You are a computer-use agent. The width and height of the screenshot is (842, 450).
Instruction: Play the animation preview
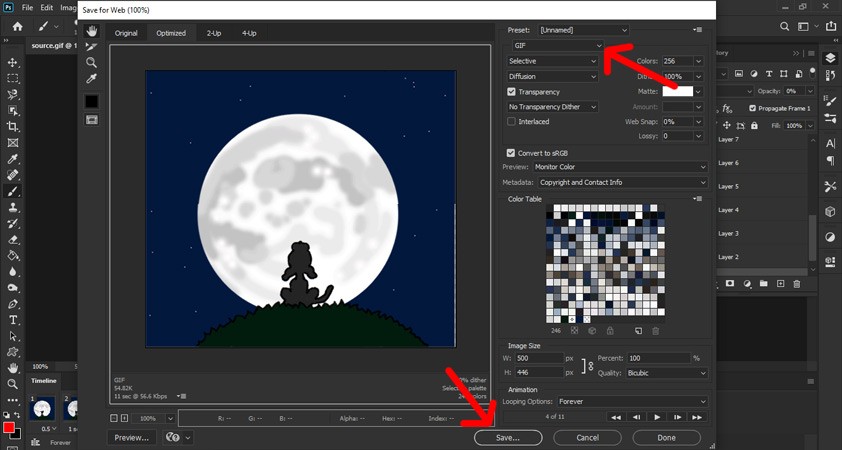pyautogui.click(x=657, y=416)
